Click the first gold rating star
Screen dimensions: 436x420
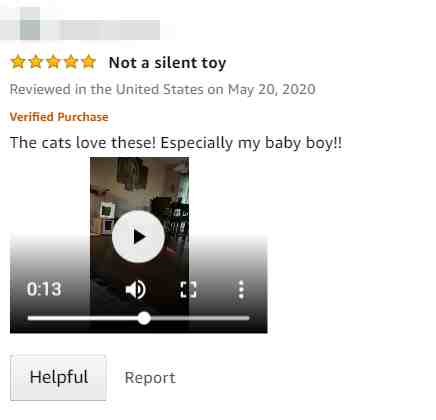(x=18, y=62)
